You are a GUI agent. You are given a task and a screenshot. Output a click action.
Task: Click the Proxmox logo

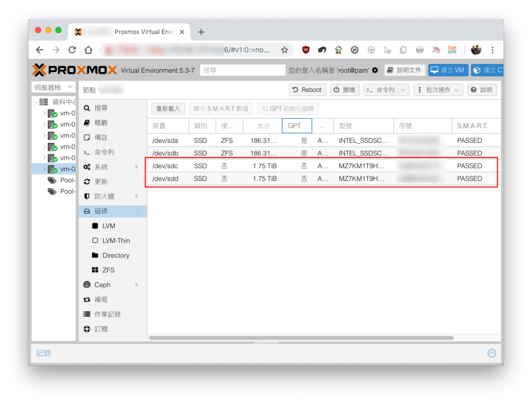[x=75, y=70]
